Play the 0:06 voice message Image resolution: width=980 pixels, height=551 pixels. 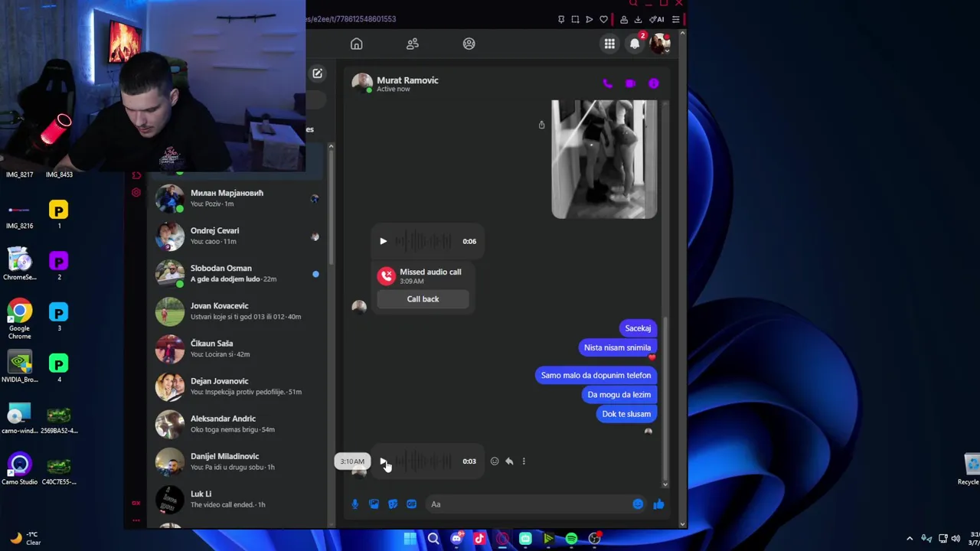383,241
